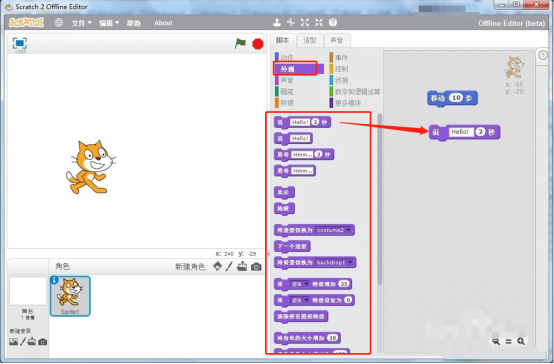554x364 pixels.
Task: Click the 10 value in 大小增加 block
Action: [332, 338]
